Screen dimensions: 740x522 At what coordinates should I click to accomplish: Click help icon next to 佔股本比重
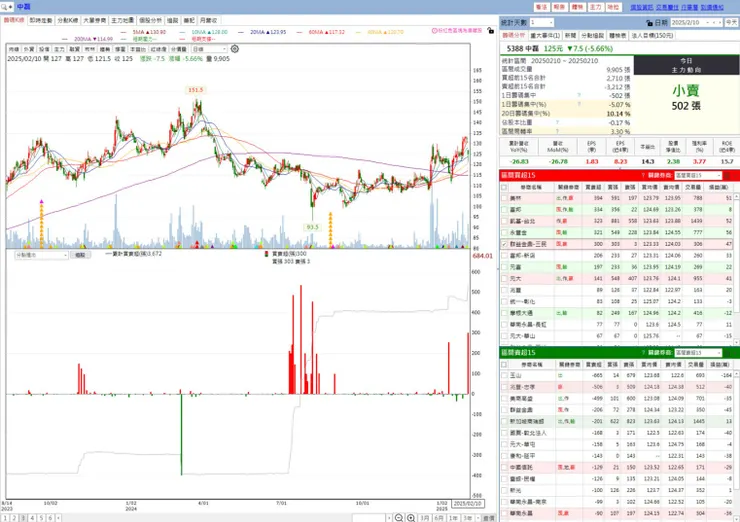pyautogui.click(x=557, y=122)
